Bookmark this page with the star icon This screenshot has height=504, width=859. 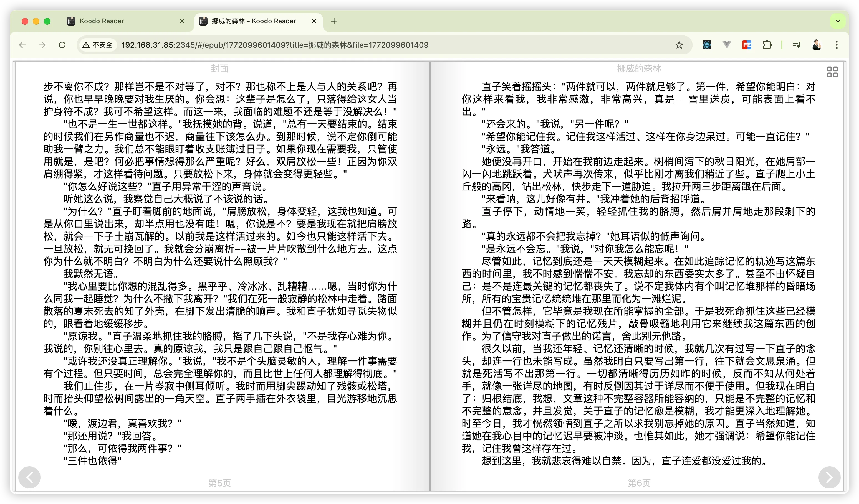pyautogui.click(x=679, y=45)
